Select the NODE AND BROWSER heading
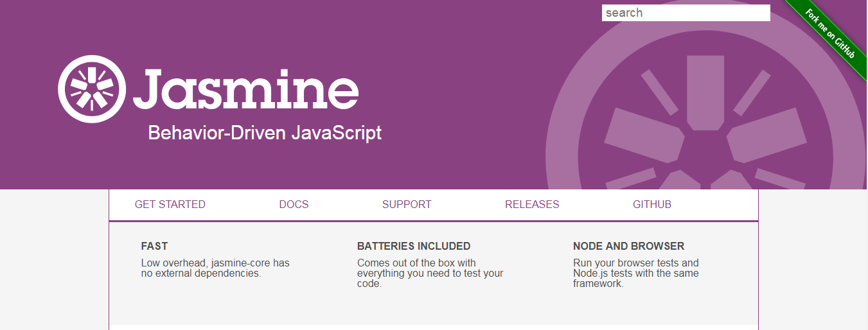The image size is (868, 330). (x=628, y=246)
